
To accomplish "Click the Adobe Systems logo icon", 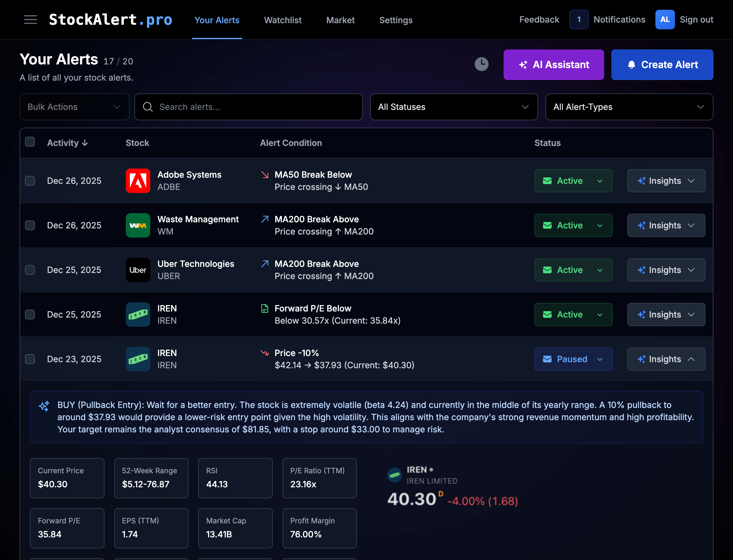I will 138,181.
